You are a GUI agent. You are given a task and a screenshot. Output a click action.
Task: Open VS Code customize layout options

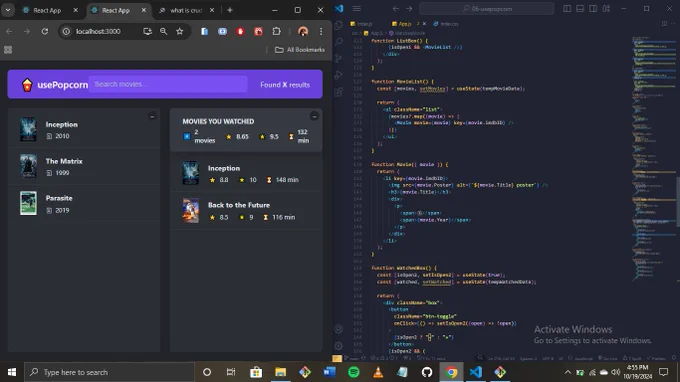coord(606,8)
